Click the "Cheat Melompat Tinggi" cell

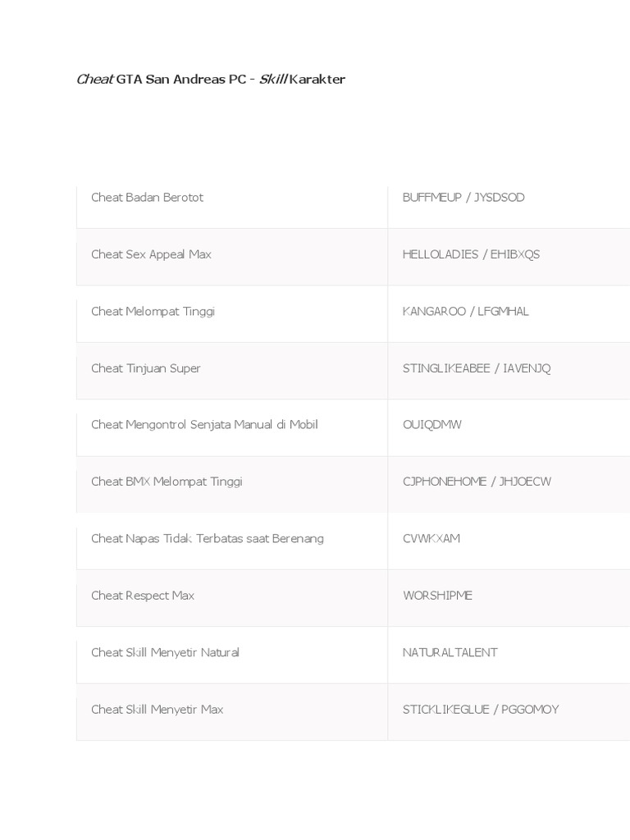pos(153,312)
